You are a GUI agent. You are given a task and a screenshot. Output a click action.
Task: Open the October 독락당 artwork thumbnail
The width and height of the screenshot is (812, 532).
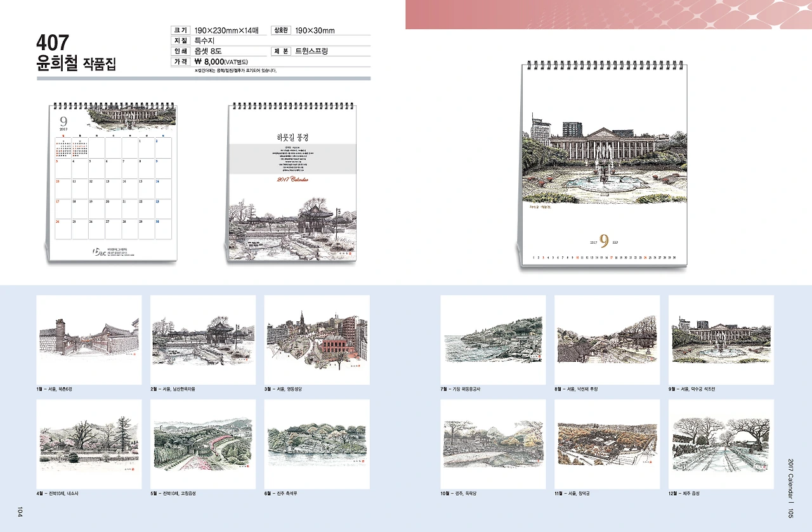tap(493, 444)
